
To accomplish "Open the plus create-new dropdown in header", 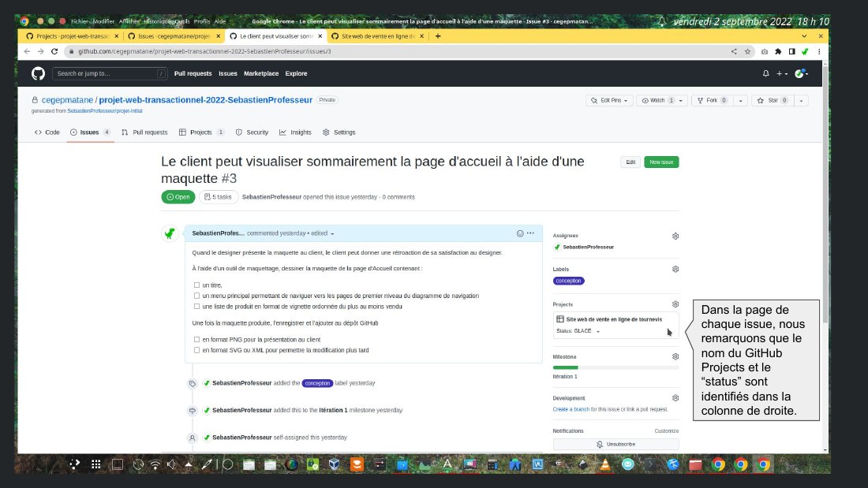I will pyautogui.click(x=782, y=73).
